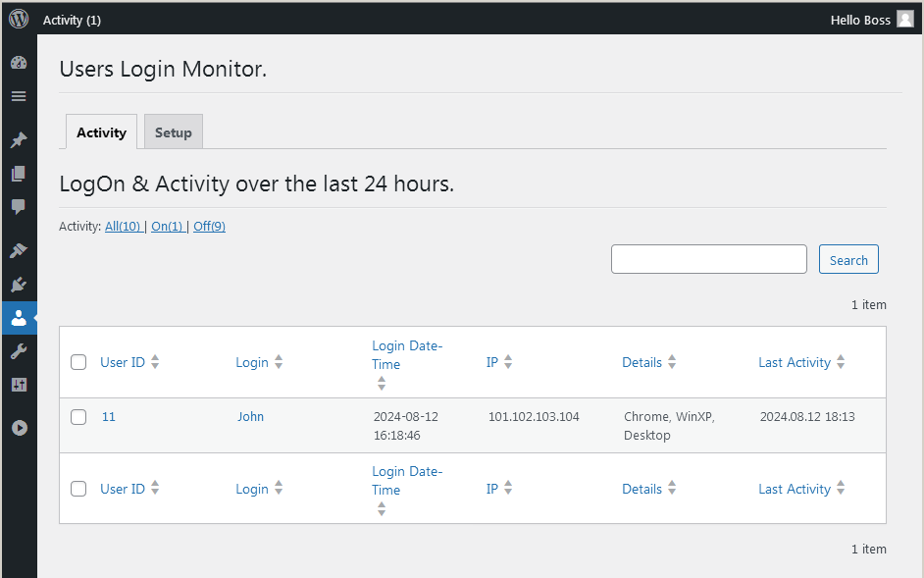924x578 pixels.
Task: Sort by the Login Date-Time column arrows
Action: 382,383
